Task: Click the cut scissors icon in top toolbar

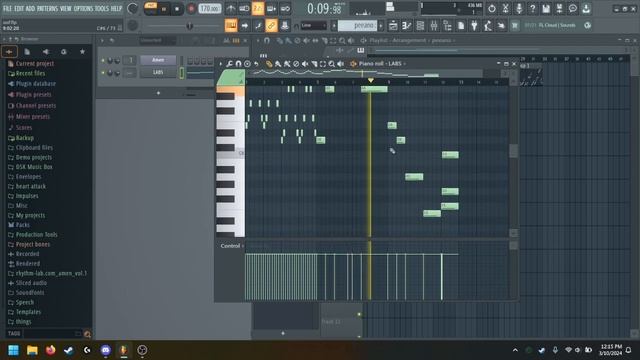Action: click(505, 8)
